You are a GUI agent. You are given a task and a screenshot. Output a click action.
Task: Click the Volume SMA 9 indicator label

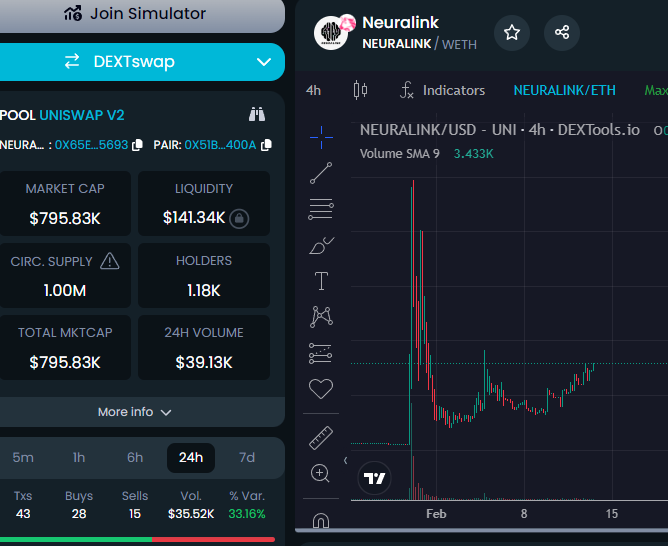(x=400, y=153)
